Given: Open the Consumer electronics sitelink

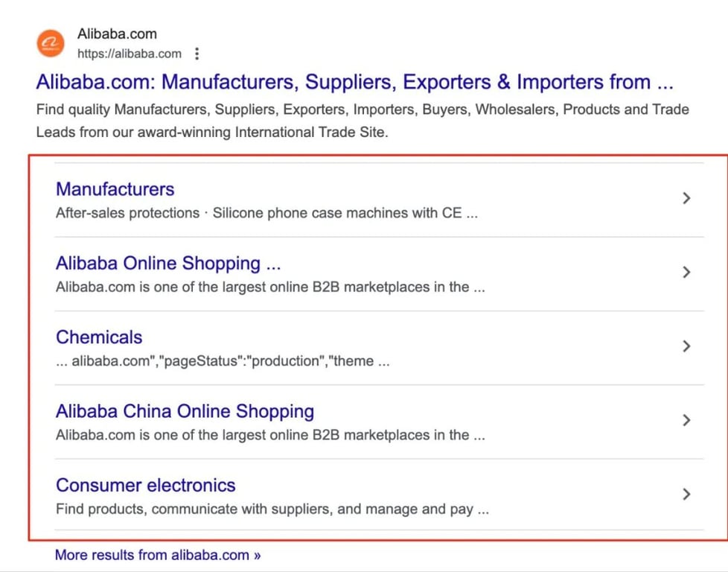Looking at the screenshot, I should coord(145,486).
